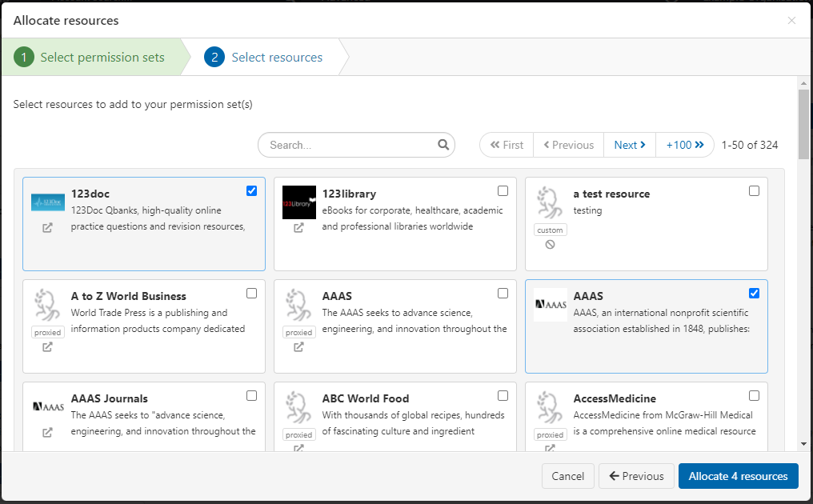813x504 pixels.
Task: Click the proxied badge on ABC World Food
Action: (x=298, y=434)
